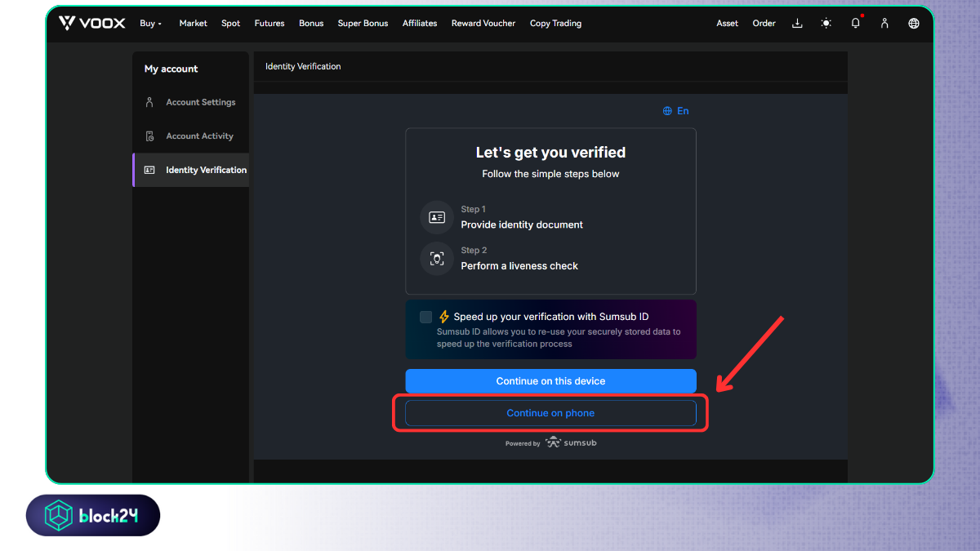Click Continue on this device button
980x551 pixels.
[551, 381]
